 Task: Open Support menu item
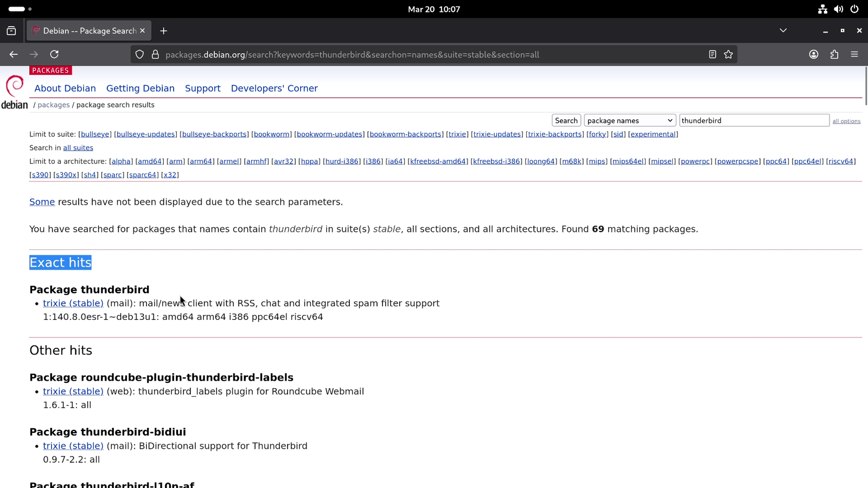coord(203,88)
